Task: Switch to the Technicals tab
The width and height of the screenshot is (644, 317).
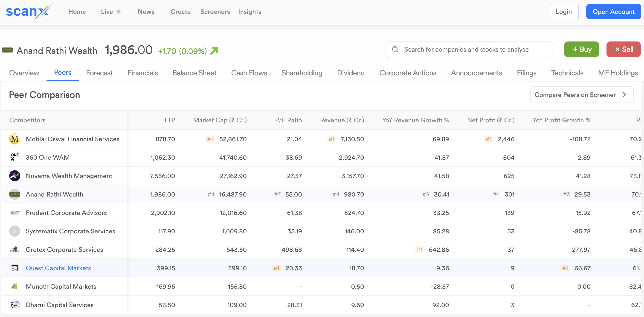Action: pos(567,73)
